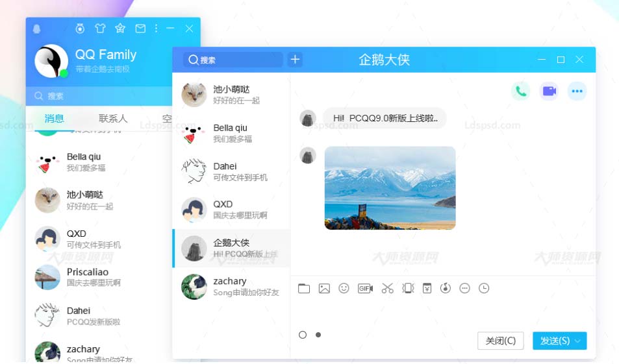The width and height of the screenshot is (619, 364).
Task: Open the GIF picker
Action: 365,288
